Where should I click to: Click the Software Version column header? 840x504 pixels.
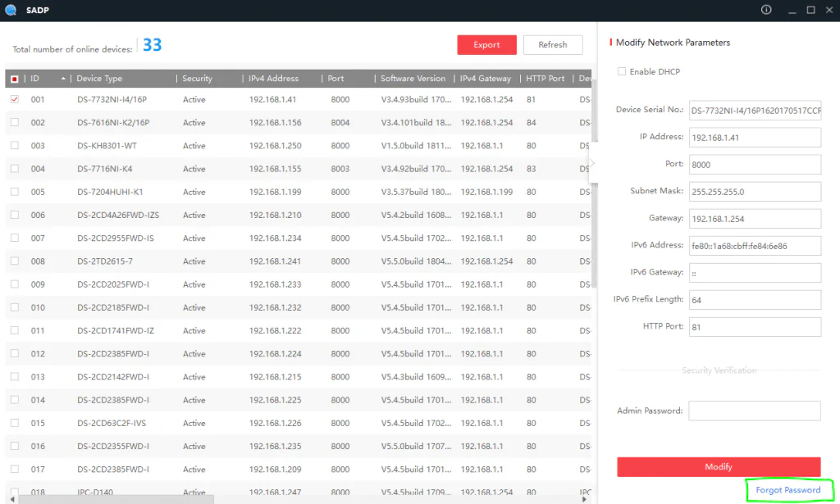[413, 79]
